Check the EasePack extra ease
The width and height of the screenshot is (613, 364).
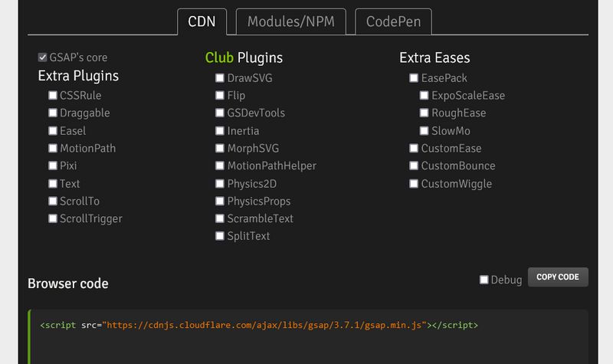coord(414,78)
